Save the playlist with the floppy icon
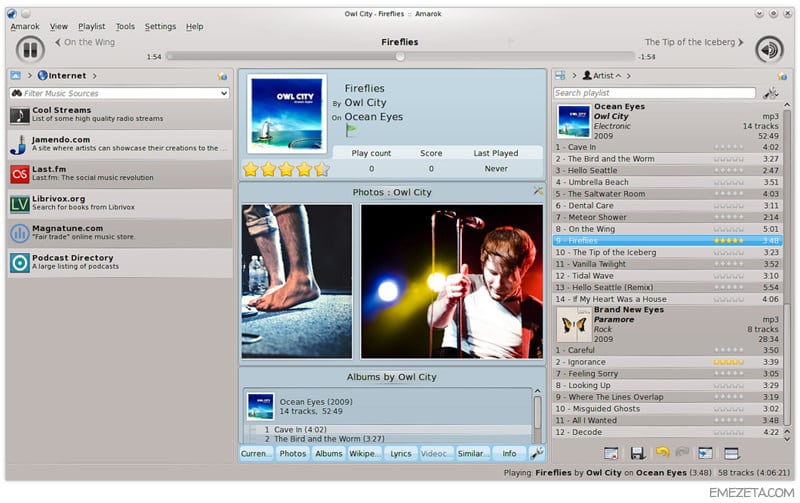Viewport: 800px width, 503px height. [637, 453]
